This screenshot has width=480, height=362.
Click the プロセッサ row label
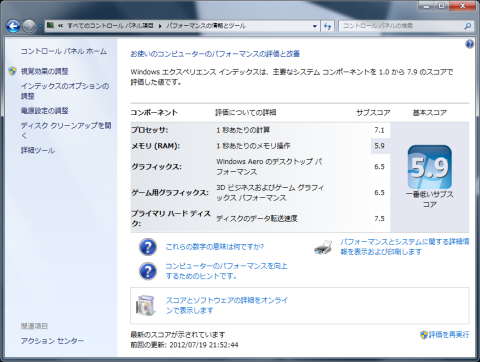(149, 130)
